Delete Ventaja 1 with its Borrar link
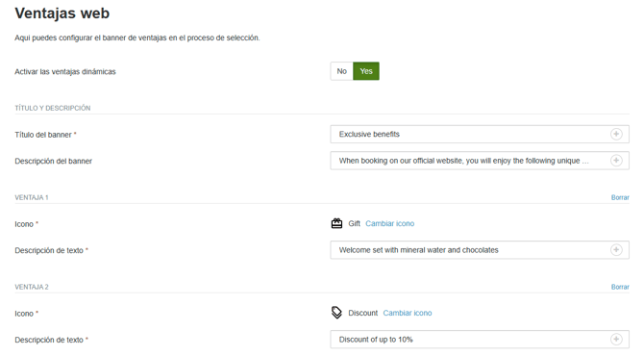644x356 pixels. point(620,198)
